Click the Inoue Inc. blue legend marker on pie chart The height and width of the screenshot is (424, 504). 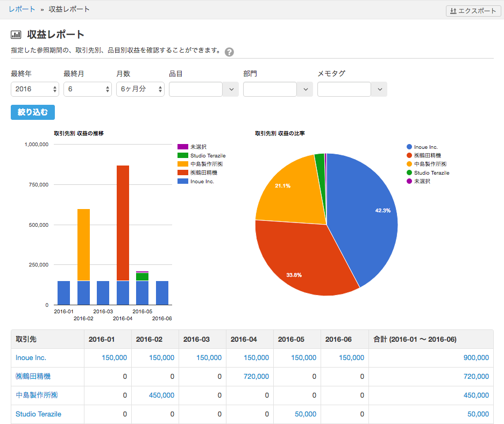point(409,147)
